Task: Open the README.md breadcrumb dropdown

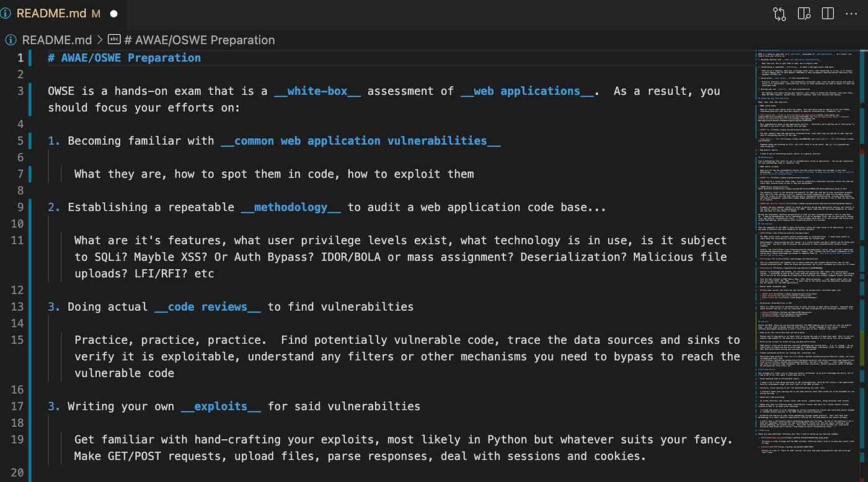Action: pos(57,40)
